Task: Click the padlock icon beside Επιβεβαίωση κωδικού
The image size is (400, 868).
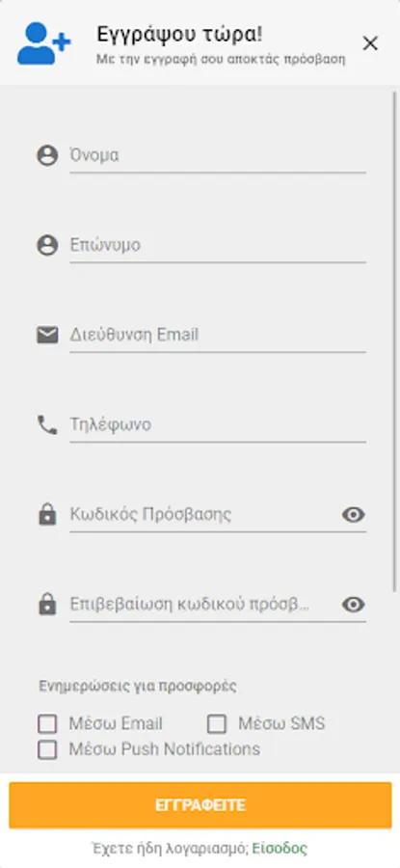Action: 47,605
